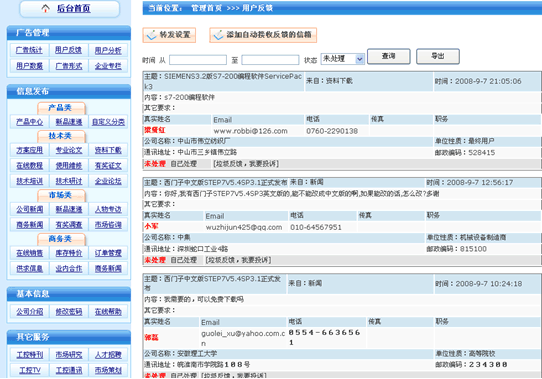Open 工控通讯 link
The width and height of the screenshot is (542, 379).
pos(69,370)
